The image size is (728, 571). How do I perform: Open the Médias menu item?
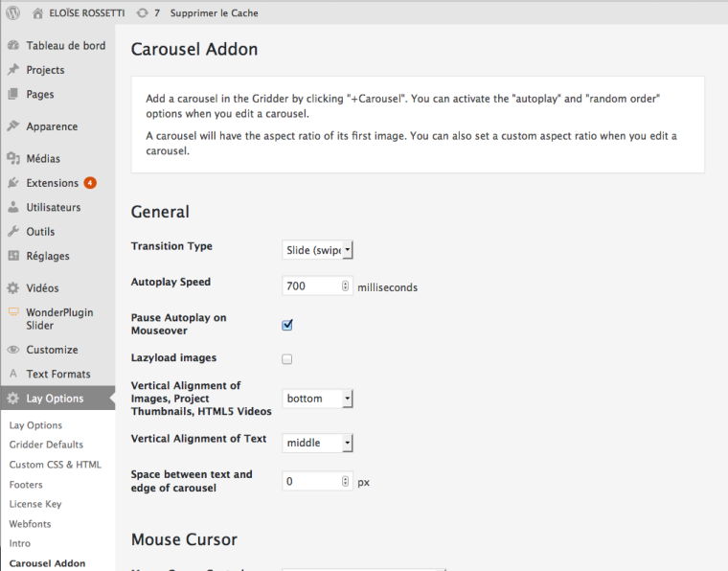43,159
